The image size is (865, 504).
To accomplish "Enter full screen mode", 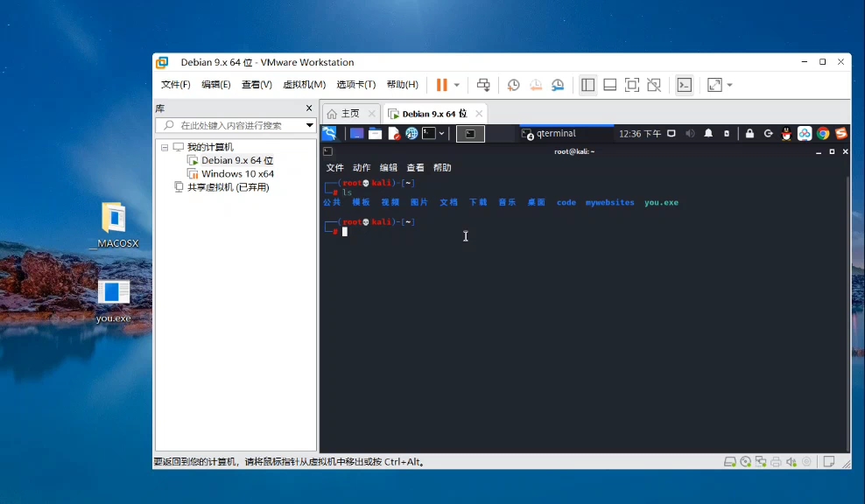I will pyautogui.click(x=632, y=85).
